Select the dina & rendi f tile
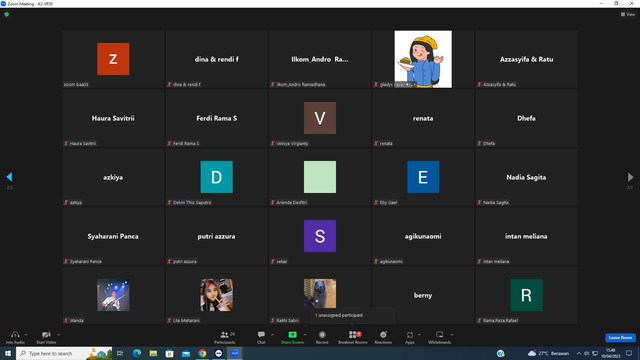This screenshot has width=640, height=360. [216, 59]
